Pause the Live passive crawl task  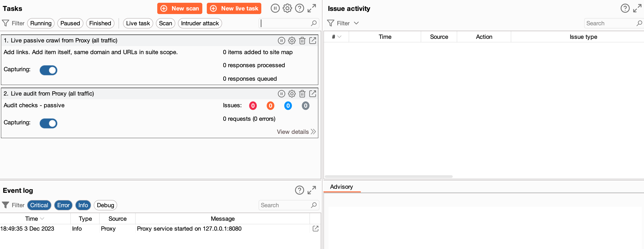(x=281, y=41)
